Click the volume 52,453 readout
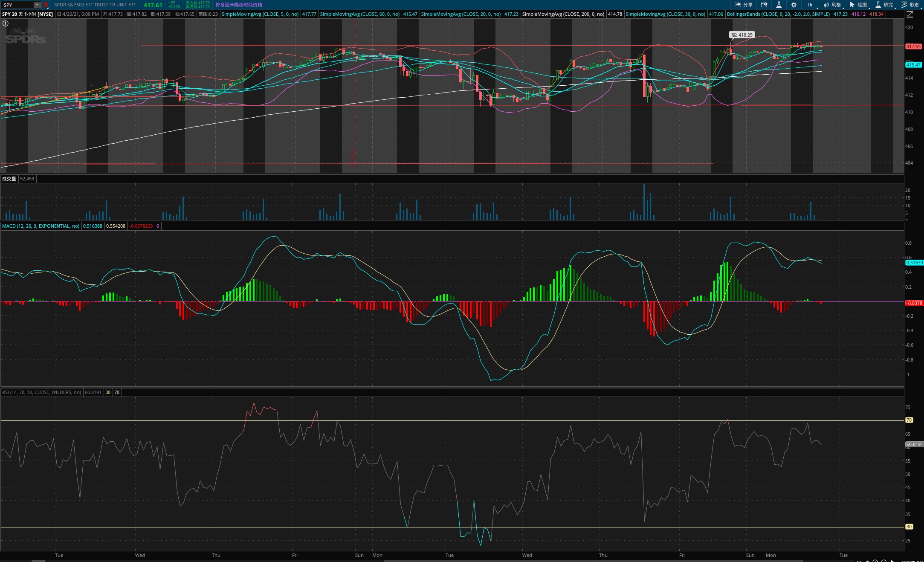Screen dimensions: 924x562 point(27,179)
